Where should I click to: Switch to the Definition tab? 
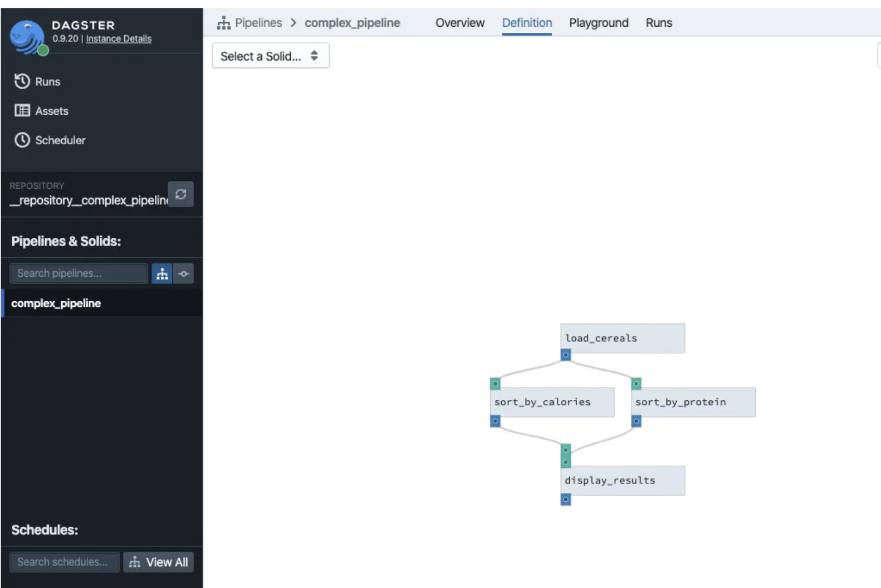pos(527,23)
